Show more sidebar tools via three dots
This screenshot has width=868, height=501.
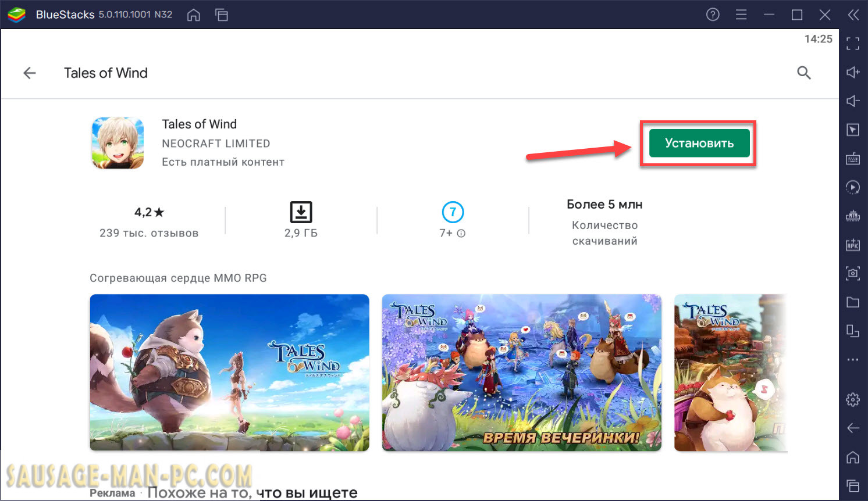click(x=853, y=360)
